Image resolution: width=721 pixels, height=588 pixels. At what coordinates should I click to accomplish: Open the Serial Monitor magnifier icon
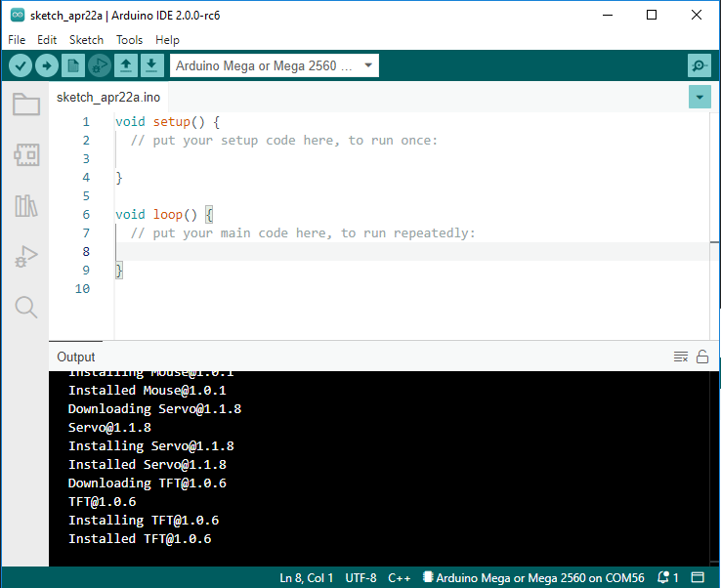tap(699, 65)
